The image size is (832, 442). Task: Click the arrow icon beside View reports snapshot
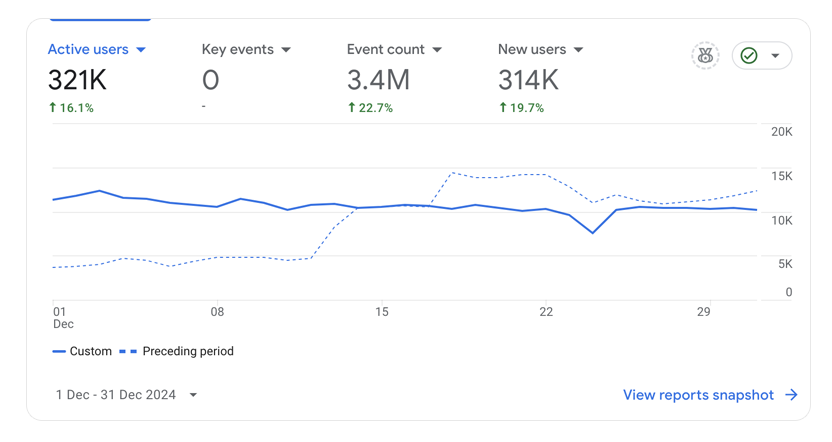pos(791,395)
